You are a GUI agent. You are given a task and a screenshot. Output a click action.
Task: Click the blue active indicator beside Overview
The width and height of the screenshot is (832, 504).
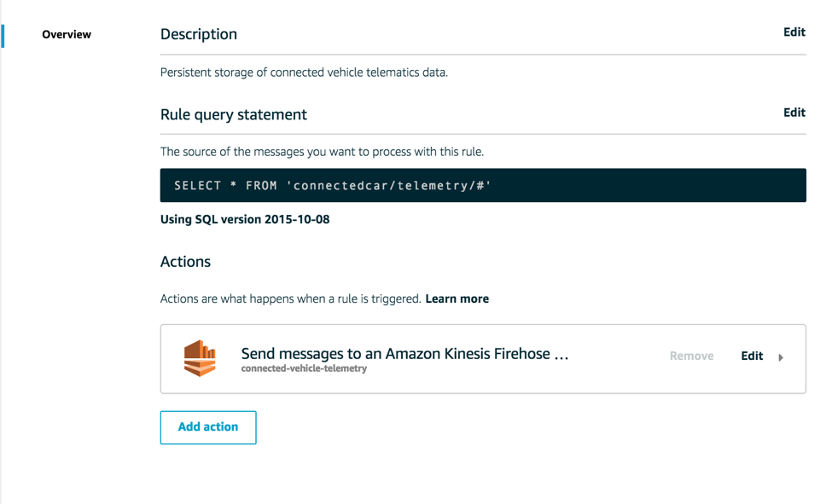tap(3, 36)
